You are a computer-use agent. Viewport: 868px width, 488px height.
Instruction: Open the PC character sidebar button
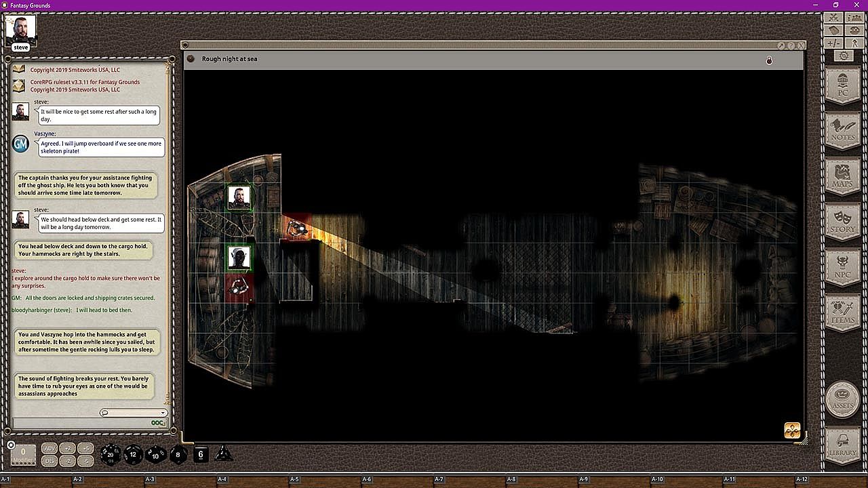click(x=844, y=85)
